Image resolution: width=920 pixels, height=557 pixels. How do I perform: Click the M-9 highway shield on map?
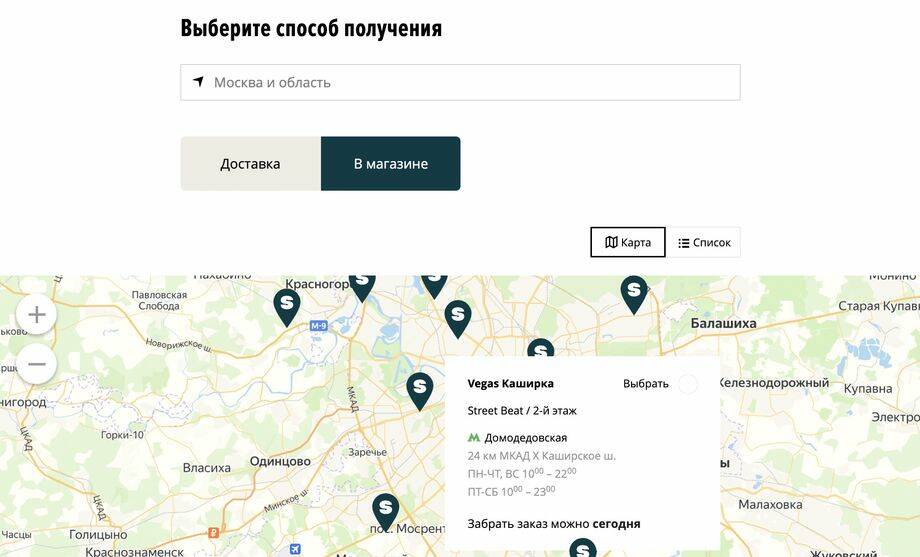point(318,326)
